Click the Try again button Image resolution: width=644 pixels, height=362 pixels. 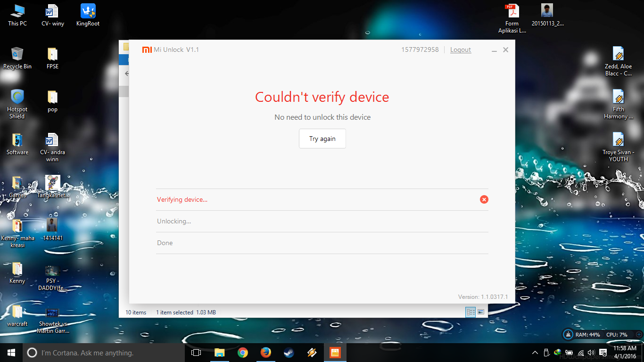322,139
